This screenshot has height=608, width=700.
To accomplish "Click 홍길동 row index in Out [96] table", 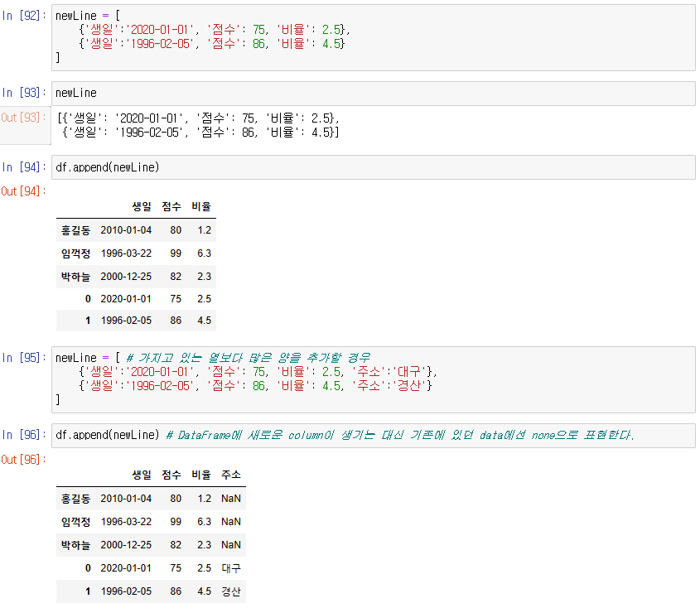I will (x=76, y=499).
